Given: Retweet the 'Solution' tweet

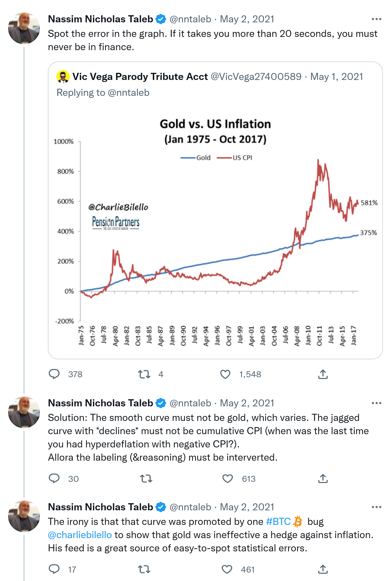Looking at the screenshot, I should pos(146,479).
